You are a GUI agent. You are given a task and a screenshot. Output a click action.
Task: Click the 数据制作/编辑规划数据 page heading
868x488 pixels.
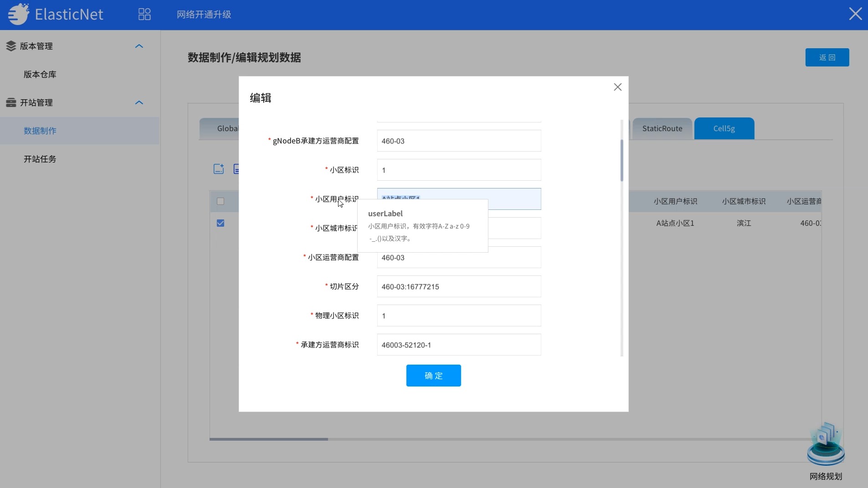244,57
